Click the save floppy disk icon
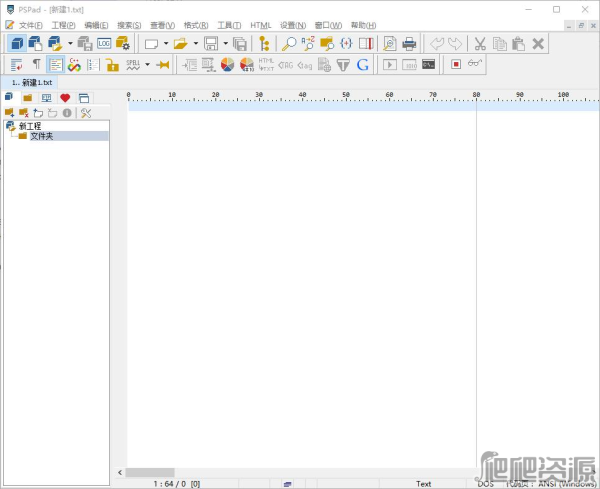600x489 pixels. (211, 43)
